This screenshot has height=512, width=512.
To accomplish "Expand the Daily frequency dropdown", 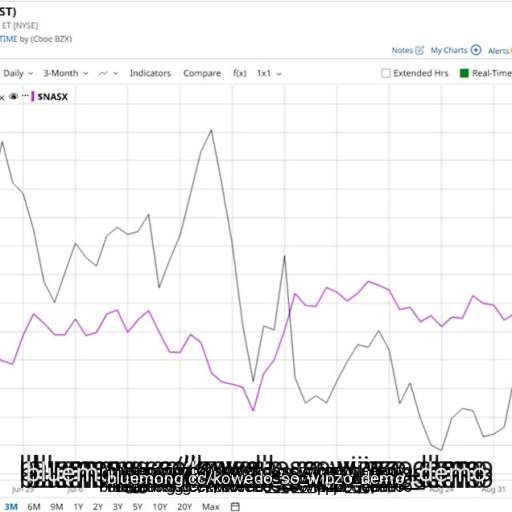I will (x=18, y=73).
